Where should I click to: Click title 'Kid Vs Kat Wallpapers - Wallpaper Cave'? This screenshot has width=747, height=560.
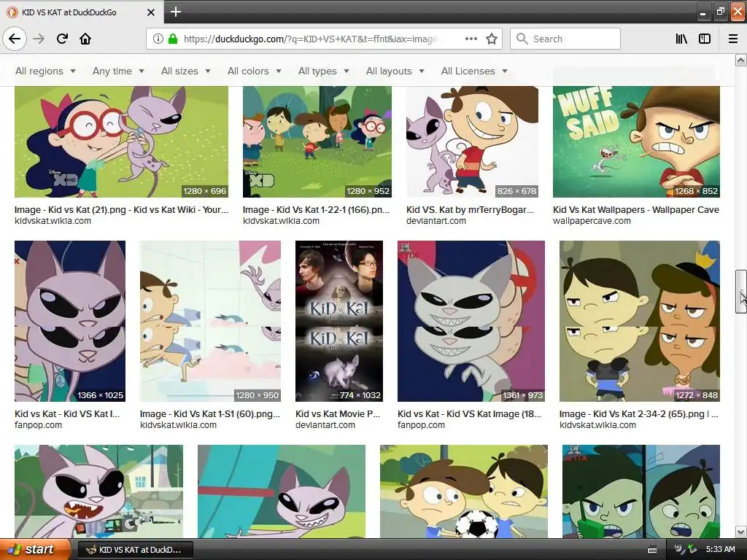point(636,209)
